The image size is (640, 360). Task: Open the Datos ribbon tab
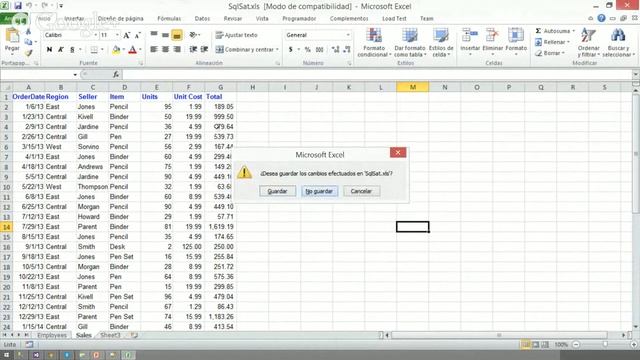(202, 19)
